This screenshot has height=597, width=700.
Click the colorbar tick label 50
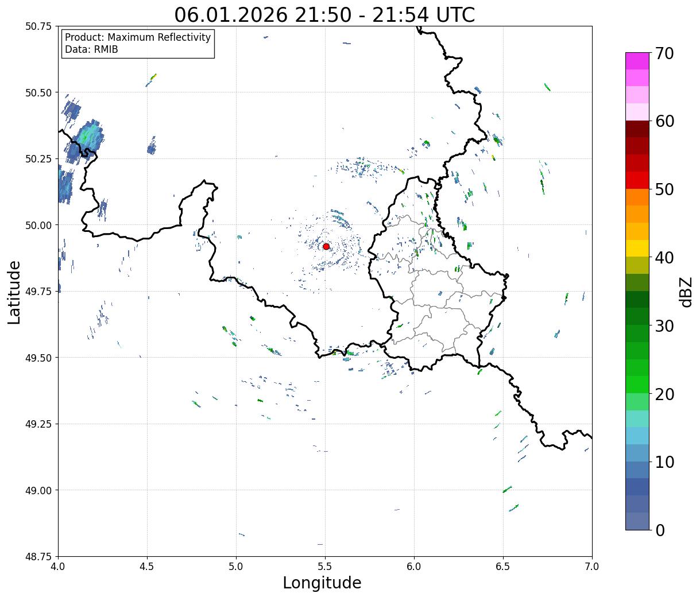[x=664, y=189]
